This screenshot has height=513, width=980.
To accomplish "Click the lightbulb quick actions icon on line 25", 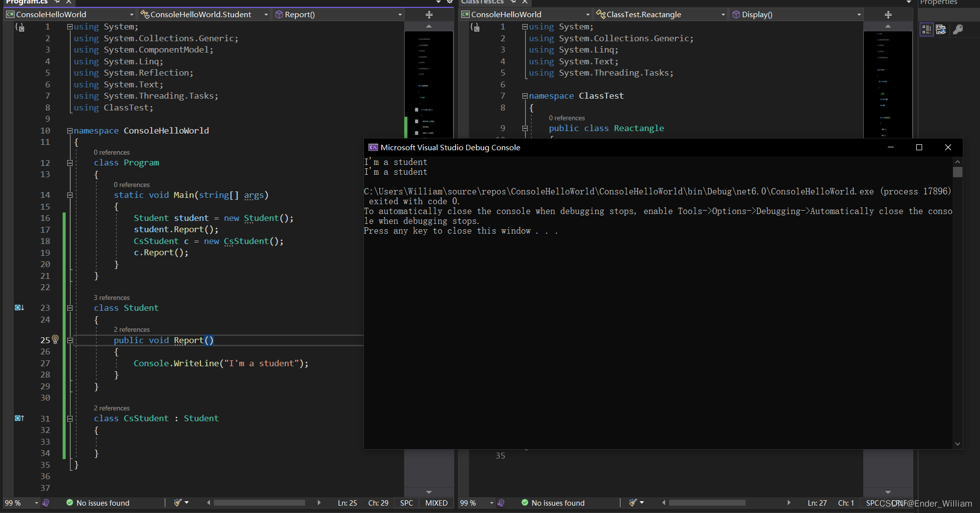I will tap(55, 339).
